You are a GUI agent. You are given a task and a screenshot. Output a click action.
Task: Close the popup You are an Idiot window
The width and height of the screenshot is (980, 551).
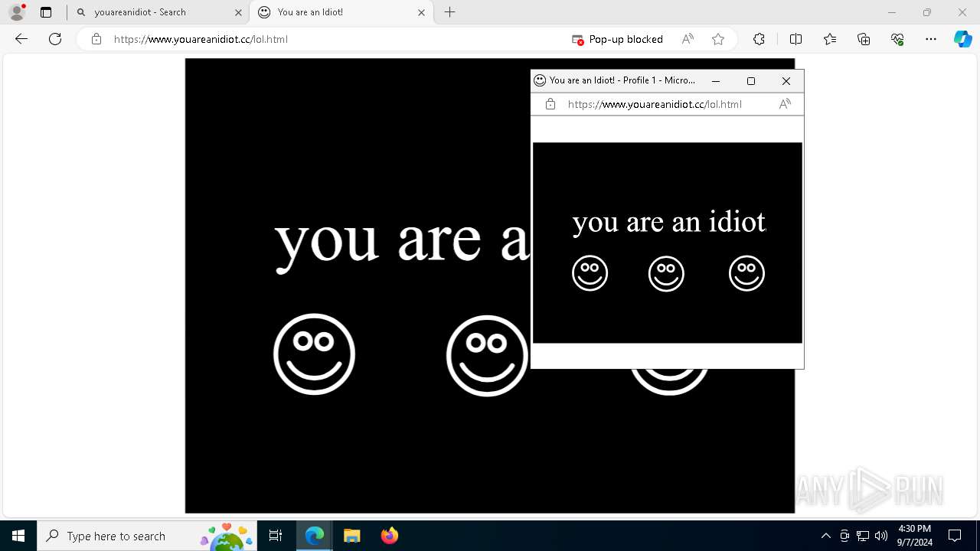[x=786, y=80]
